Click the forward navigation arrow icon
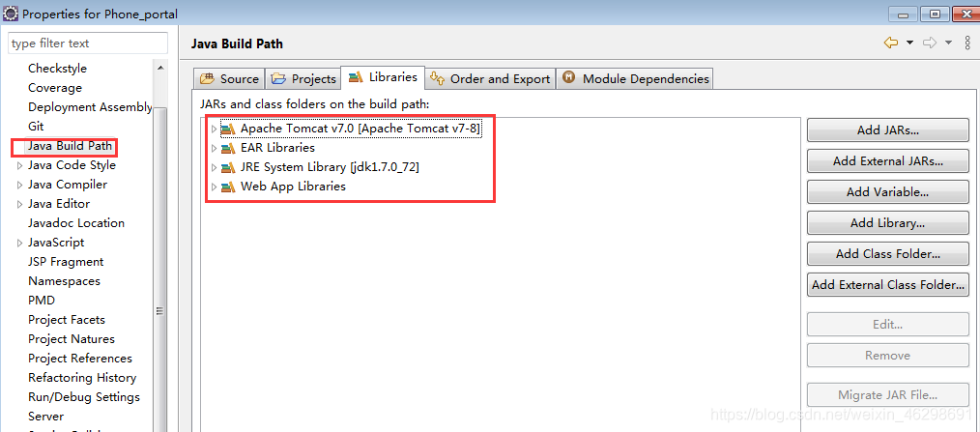This screenshot has width=980, height=432. coord(930,43)
